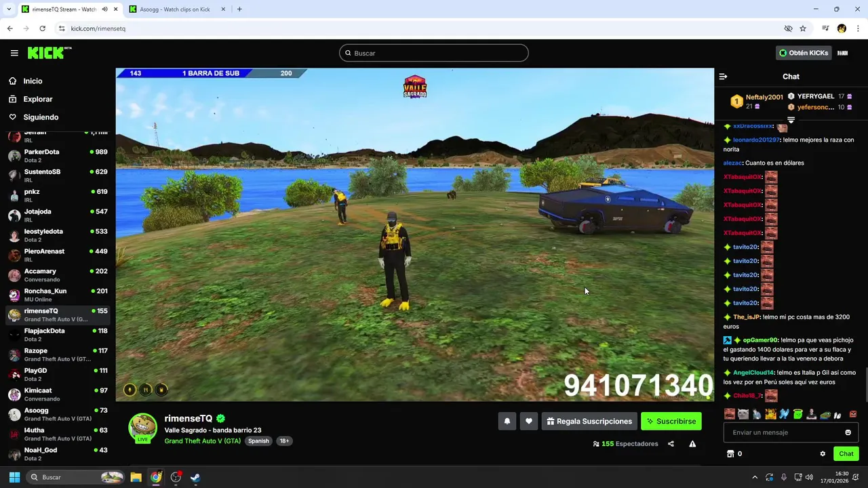Click the green Suscribirse button
Image resolution: width=868 pixels, height=488 pixels.
671,422
